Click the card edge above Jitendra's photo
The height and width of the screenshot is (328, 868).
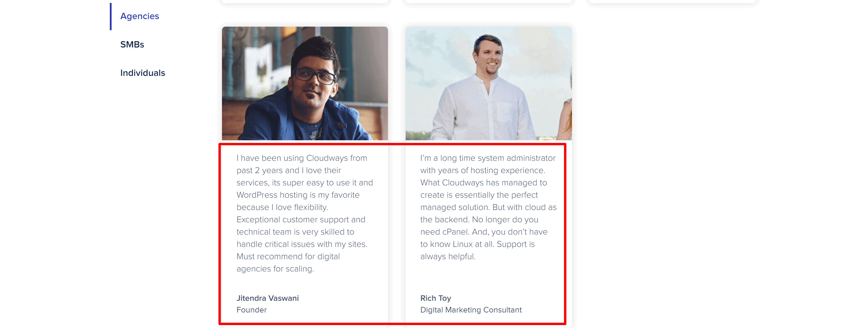click(x=305, y=2)
